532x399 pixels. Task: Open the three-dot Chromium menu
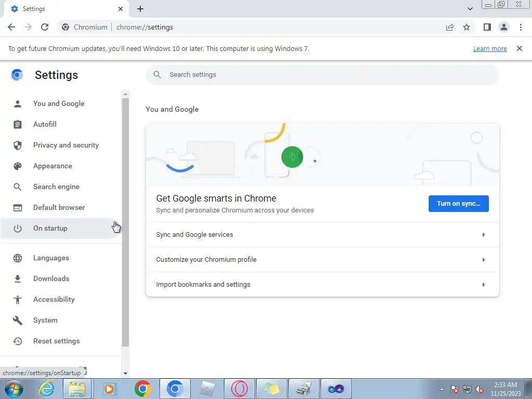[521, 27]
